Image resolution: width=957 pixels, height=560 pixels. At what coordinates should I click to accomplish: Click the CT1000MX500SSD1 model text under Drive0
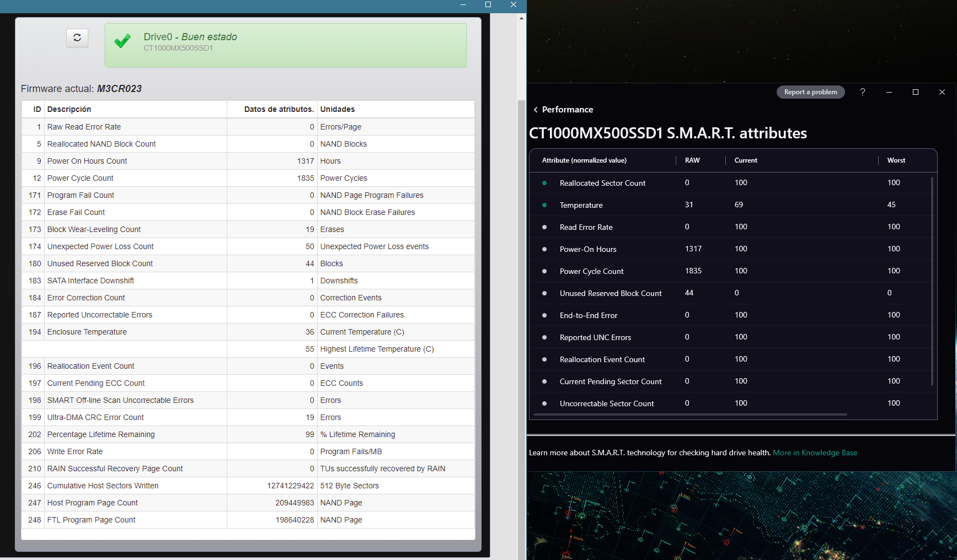[x=178, y=49]
